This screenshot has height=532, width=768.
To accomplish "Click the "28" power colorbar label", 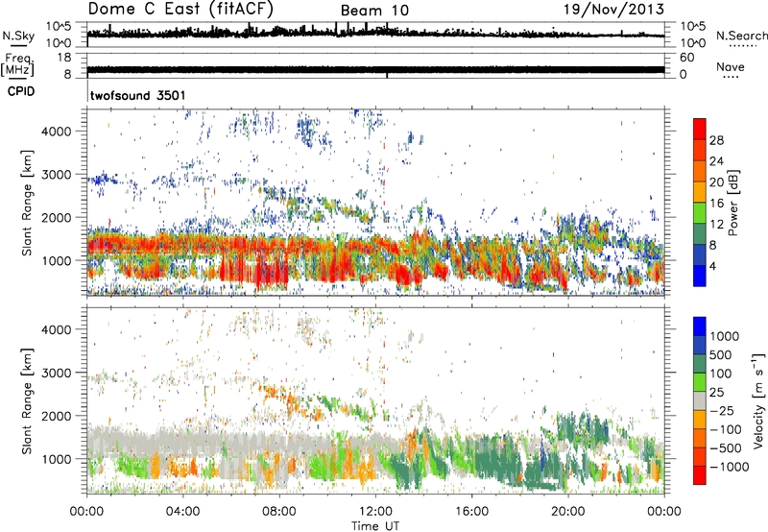I will coord(716,140).
